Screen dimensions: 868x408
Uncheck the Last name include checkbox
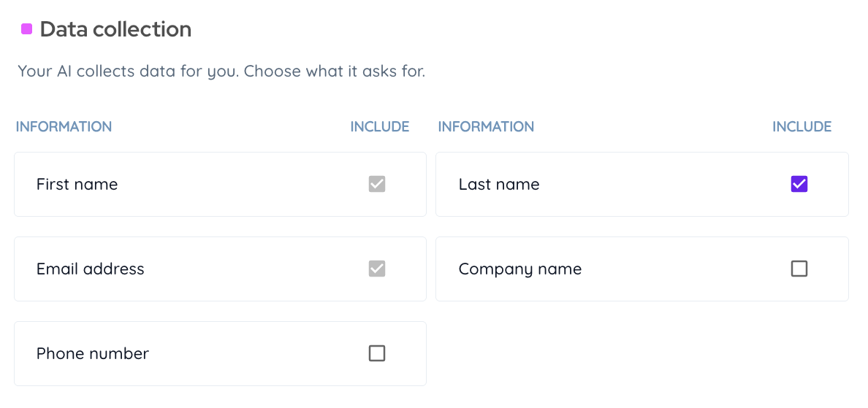799,184
